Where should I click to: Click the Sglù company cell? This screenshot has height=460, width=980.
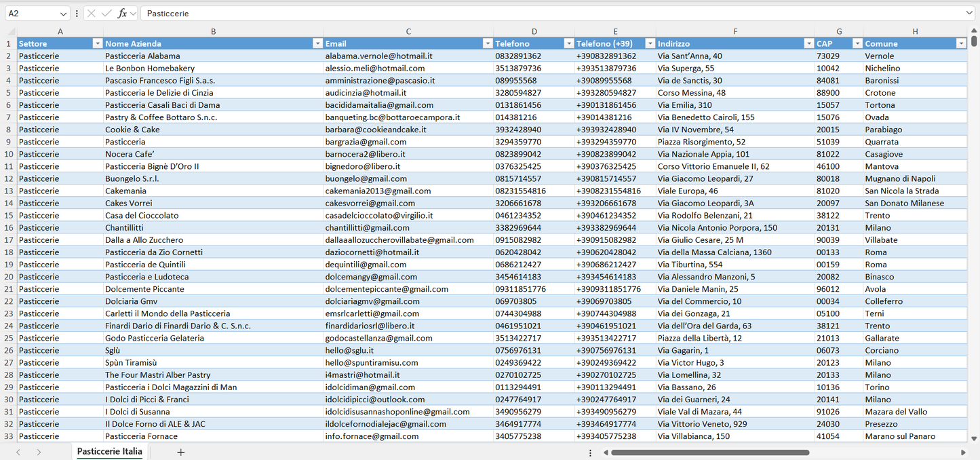[x=214, y=350]
